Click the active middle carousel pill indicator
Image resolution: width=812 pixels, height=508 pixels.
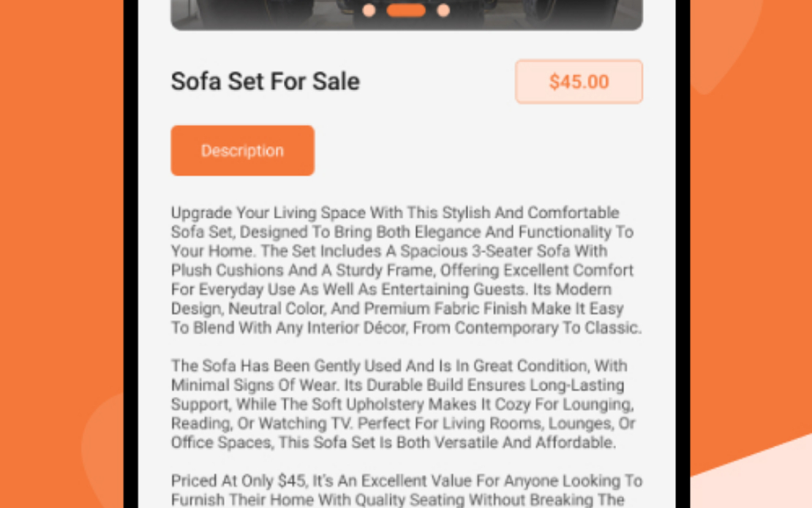pos(406,10)
